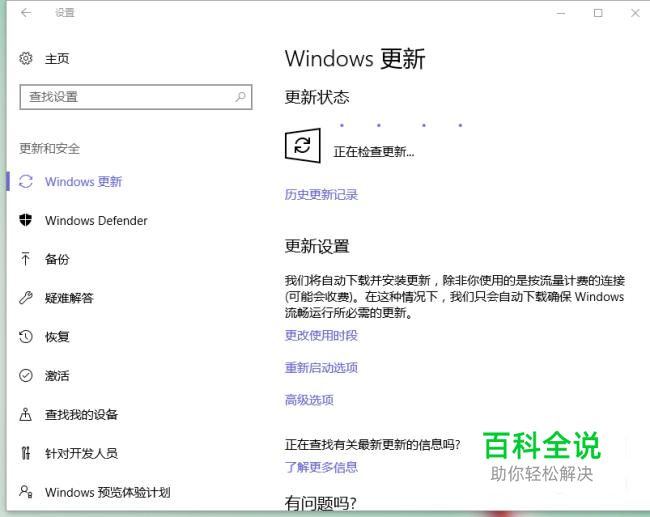
Task: Open 针对开发人员 page
Action: [x=81, y=453]
